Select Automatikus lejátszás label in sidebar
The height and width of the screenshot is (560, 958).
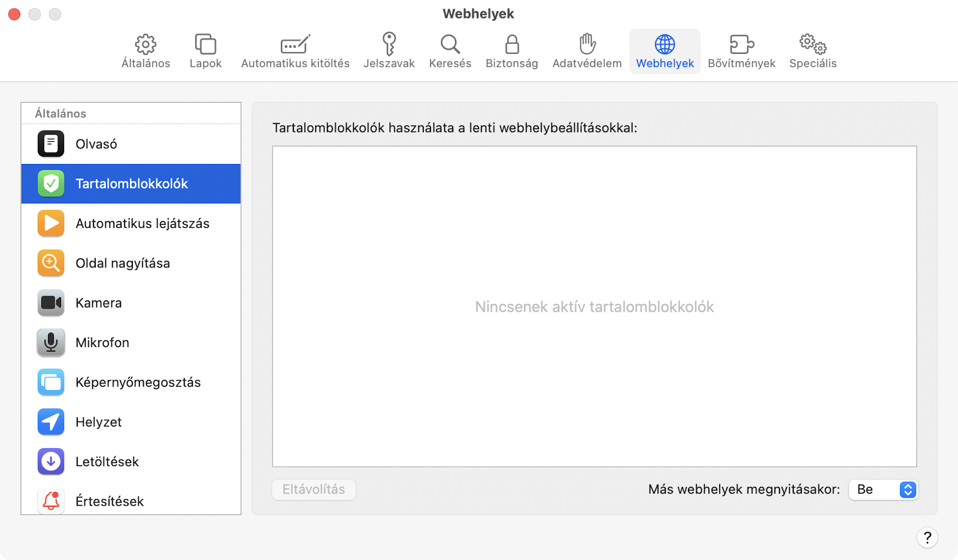[x=143, y=224]
